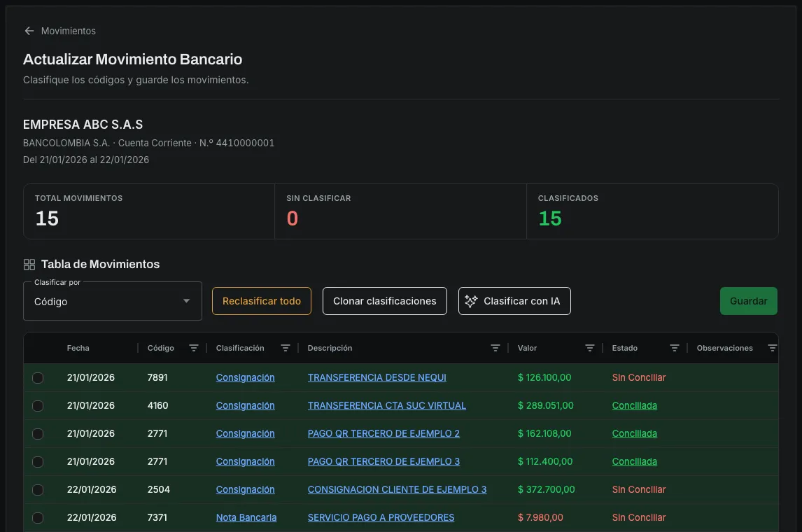The image size is (802, 532).
Task: Click Conciliada status for $ 162.108,00 row
Action: point(634,434)
